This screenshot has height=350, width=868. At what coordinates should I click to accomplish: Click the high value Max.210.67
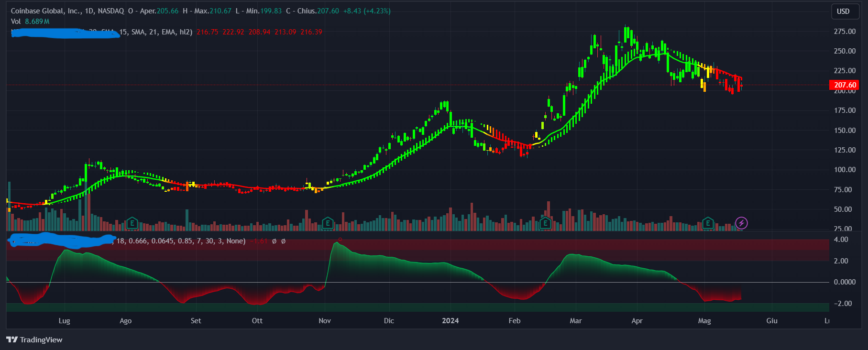coord(213,11)
